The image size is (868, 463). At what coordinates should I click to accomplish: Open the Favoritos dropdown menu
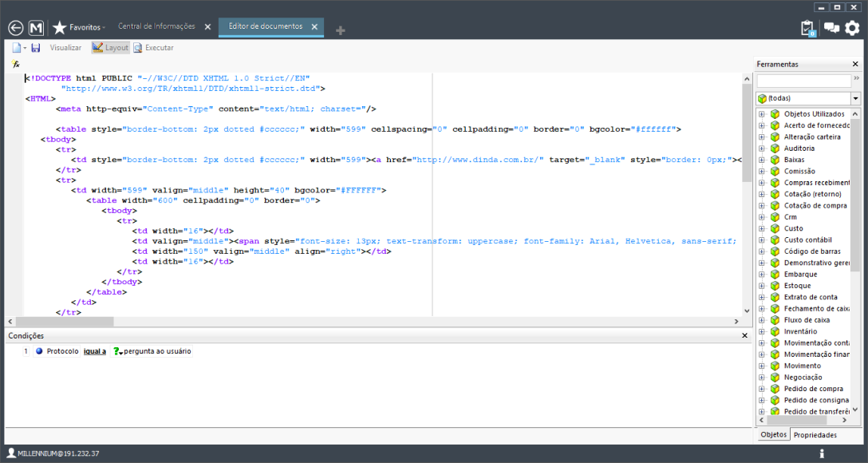[x=80, y=28]
